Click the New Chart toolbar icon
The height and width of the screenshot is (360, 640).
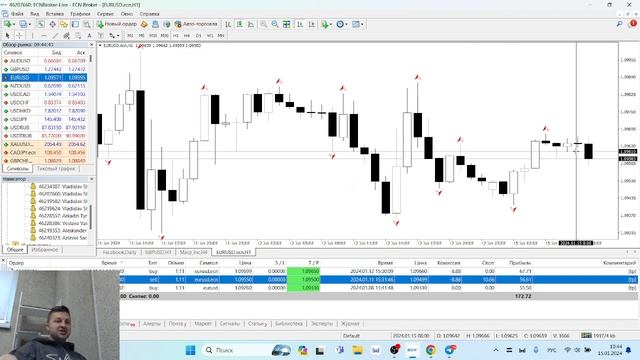coord(7,24)
